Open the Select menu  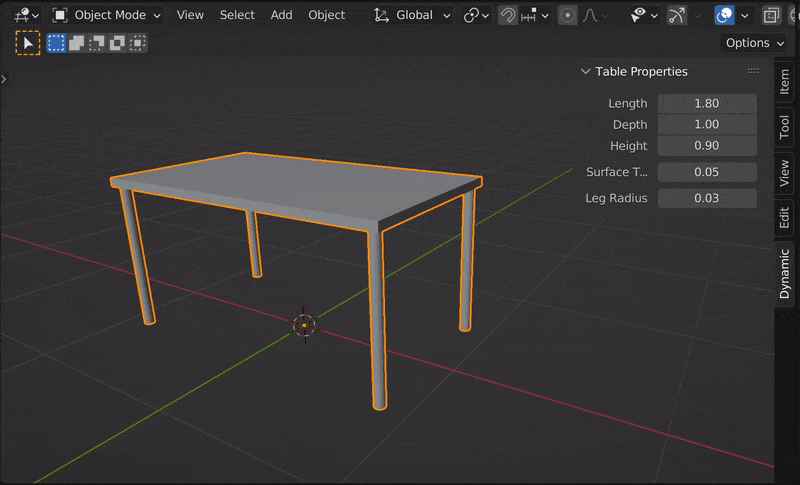tap(237, 15)
